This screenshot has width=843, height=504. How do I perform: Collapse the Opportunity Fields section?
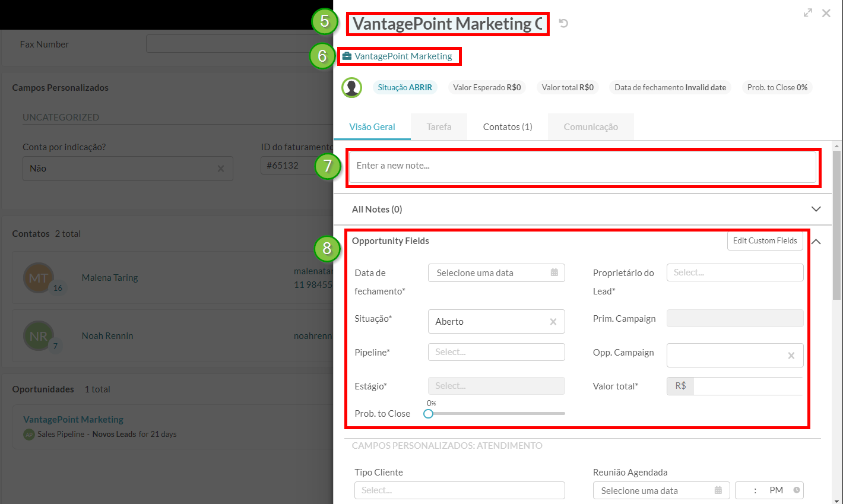point(816,241)
